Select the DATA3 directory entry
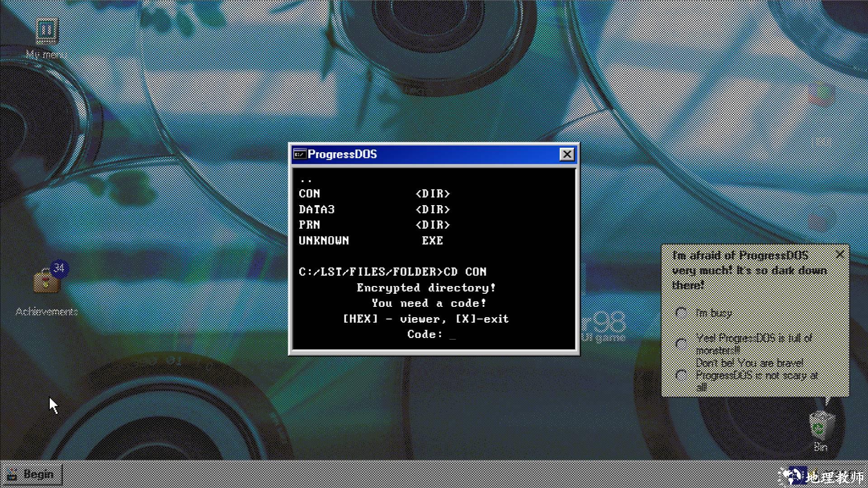Viewport: 868px width, 488px height. (x=316, y=210)
